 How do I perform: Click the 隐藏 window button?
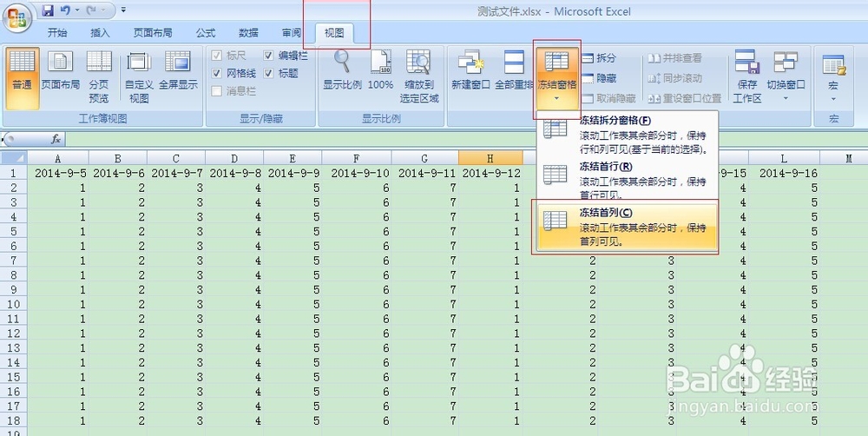click(598, 78)
